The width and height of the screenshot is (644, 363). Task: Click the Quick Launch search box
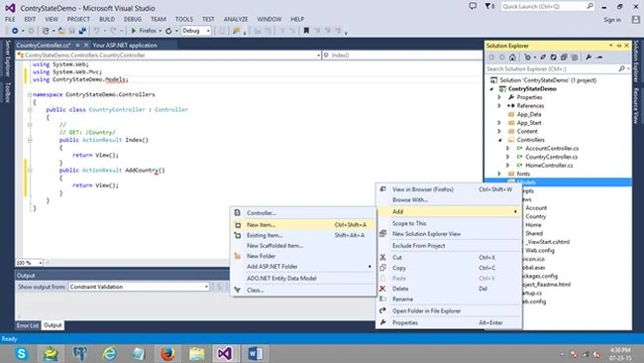548,6
